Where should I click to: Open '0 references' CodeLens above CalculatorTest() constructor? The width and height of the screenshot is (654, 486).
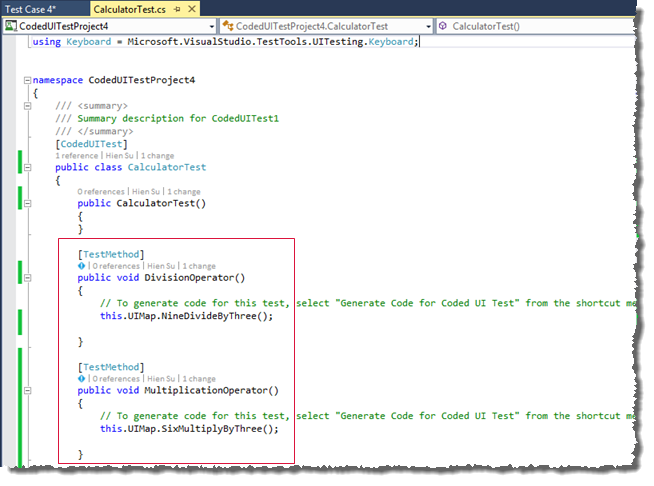[101, 191]
